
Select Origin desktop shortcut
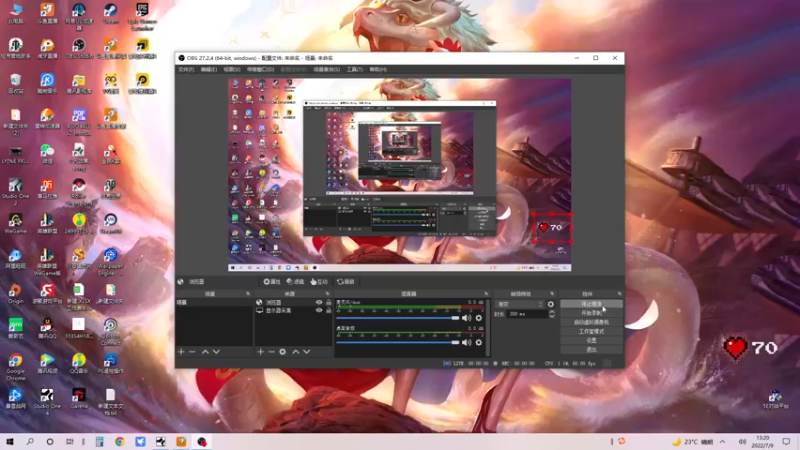pos(15,294)
